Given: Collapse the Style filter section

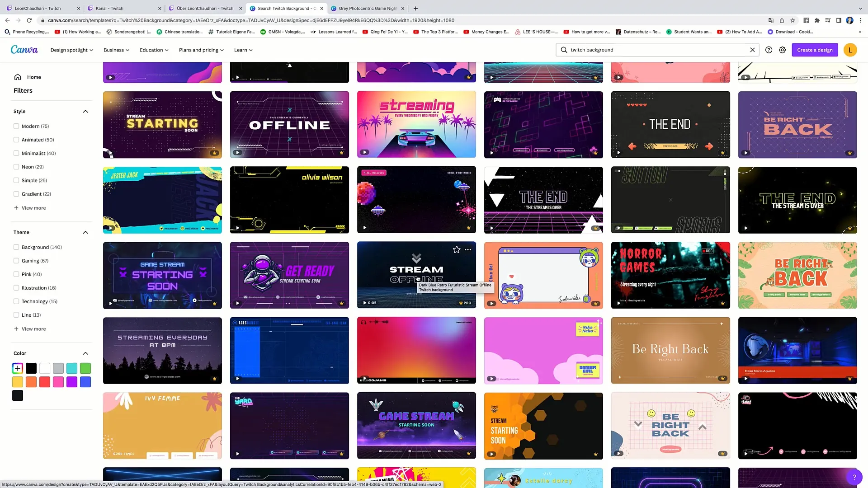Looking at the screenshot, I should tap(85, 112).
